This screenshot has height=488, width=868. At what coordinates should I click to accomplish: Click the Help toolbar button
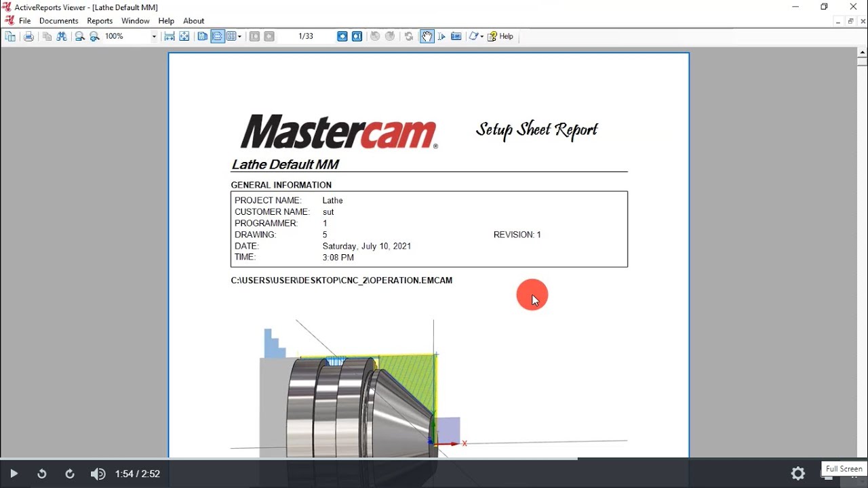pyautogui.click(x=500, y=37)
